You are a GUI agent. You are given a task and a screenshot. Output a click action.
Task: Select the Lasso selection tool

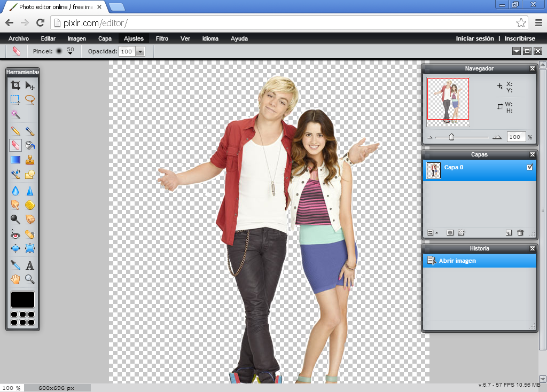30,99
